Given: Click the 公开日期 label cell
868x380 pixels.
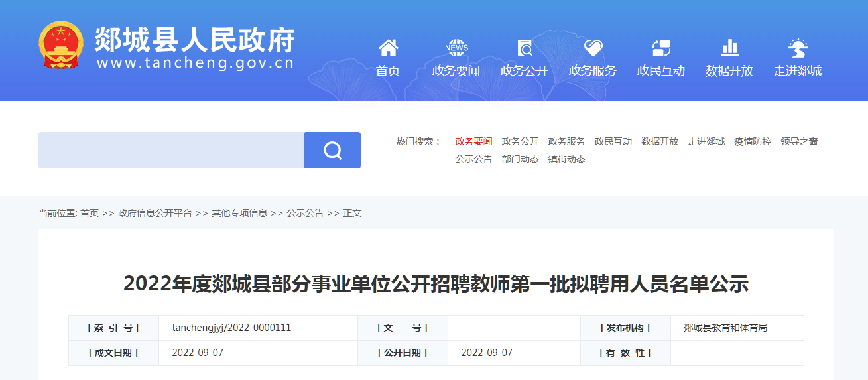Looking at the screenshot, I should [x=403, y=353].
